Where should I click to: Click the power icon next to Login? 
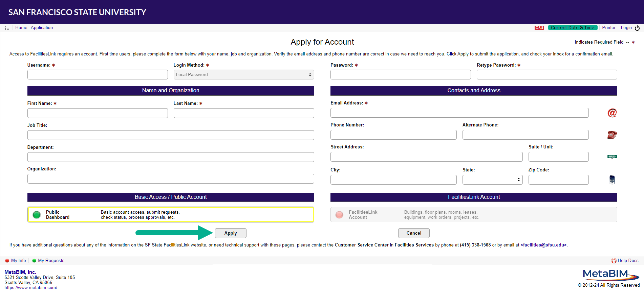click(637, 28)
